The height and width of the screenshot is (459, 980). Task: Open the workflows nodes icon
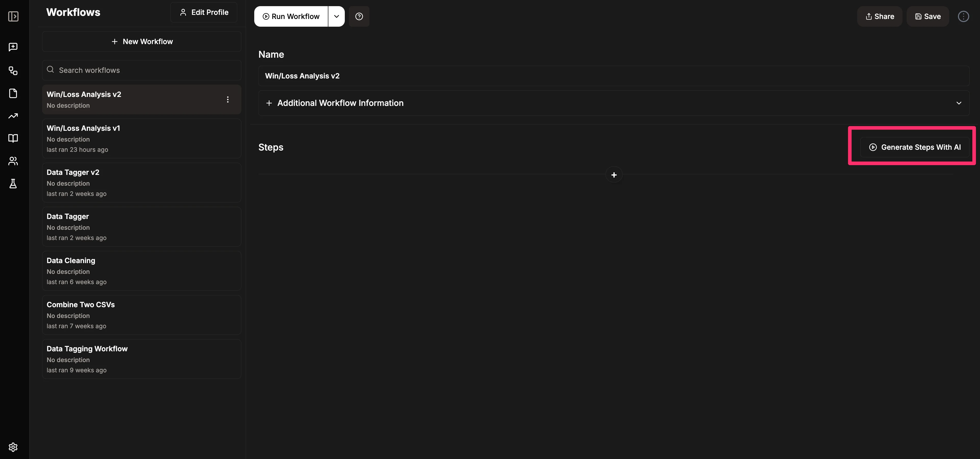[13, 71]
